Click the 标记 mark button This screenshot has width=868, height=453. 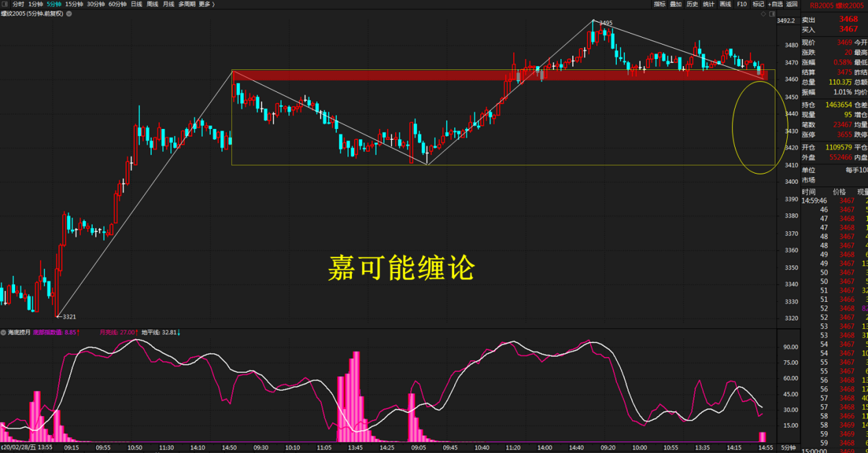tap(758, 4)
